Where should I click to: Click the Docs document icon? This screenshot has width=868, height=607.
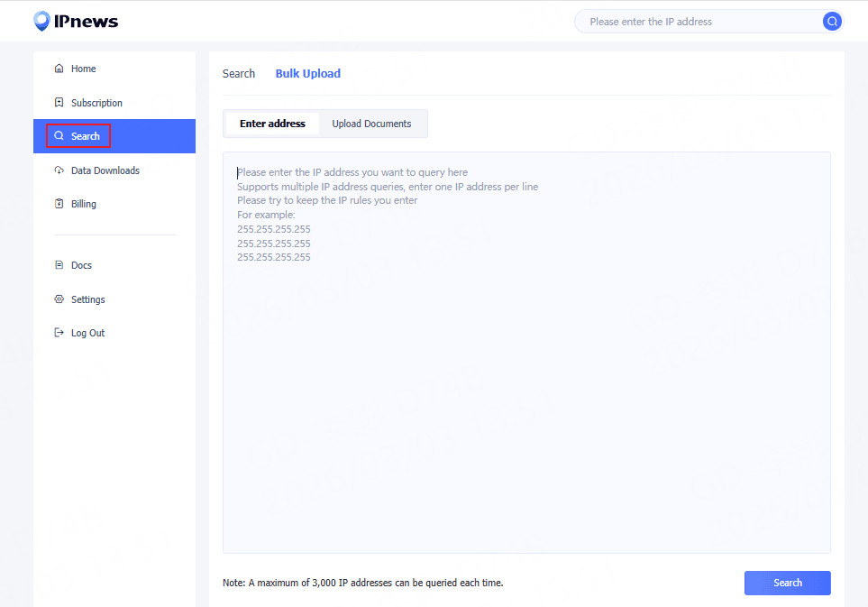(x=59, y=265)
